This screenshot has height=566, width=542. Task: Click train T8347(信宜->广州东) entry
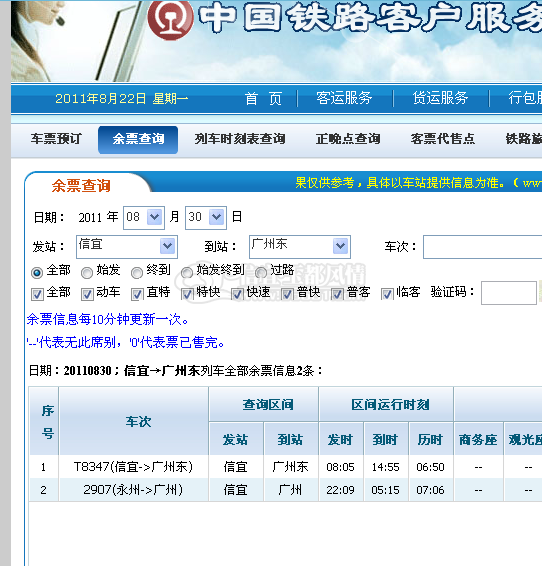pos(133,467)
